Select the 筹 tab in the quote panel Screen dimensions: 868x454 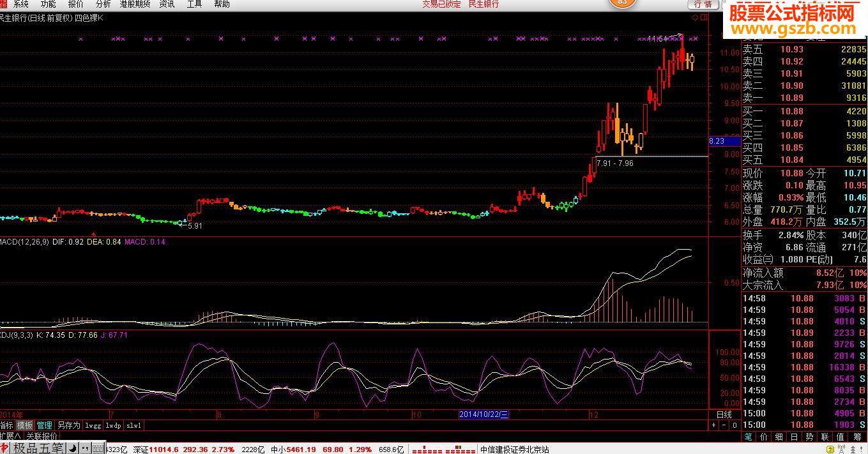pyautogui.click(x=857, y=437)
